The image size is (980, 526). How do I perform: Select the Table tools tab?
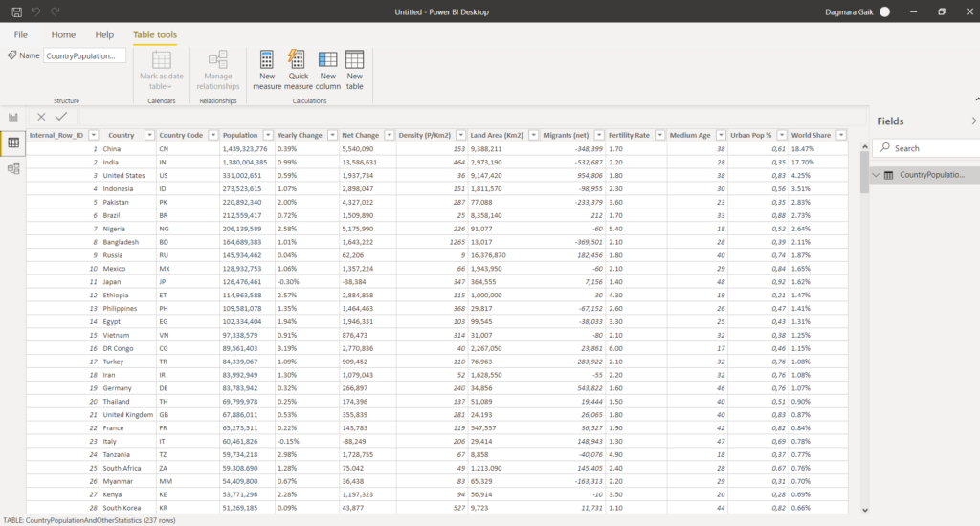(x=155, y=35)
